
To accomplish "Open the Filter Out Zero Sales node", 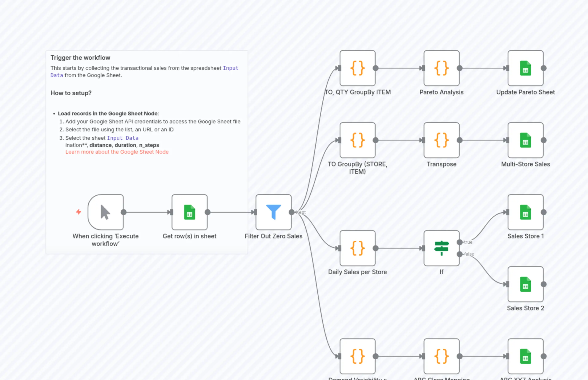I will click(274, 212).
